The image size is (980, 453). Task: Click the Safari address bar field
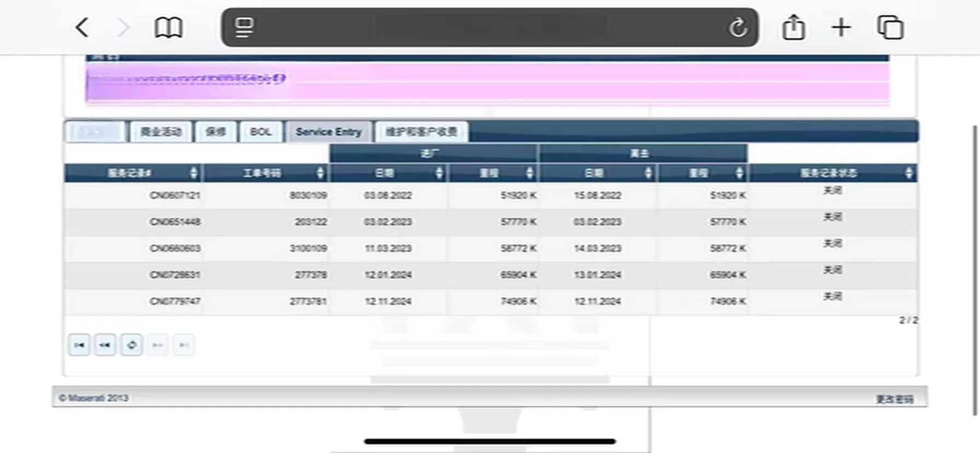489,27
